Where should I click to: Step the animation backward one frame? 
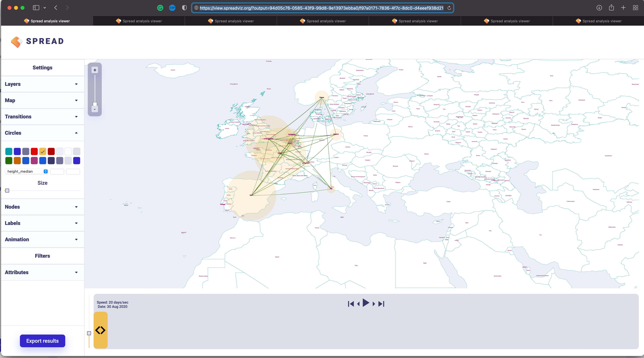358,304
